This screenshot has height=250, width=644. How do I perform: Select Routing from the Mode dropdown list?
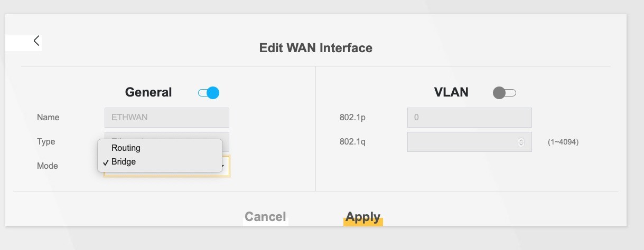tap(126, 148)
